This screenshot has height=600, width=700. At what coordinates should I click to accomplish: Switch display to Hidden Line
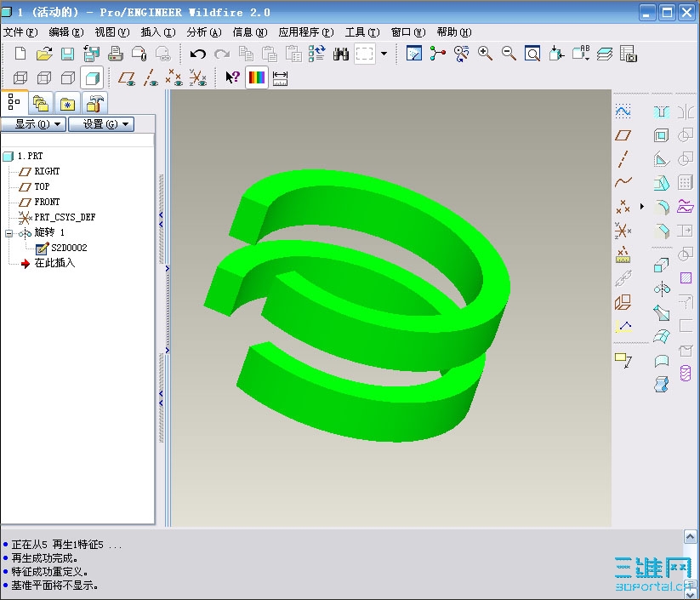point(44,78)
